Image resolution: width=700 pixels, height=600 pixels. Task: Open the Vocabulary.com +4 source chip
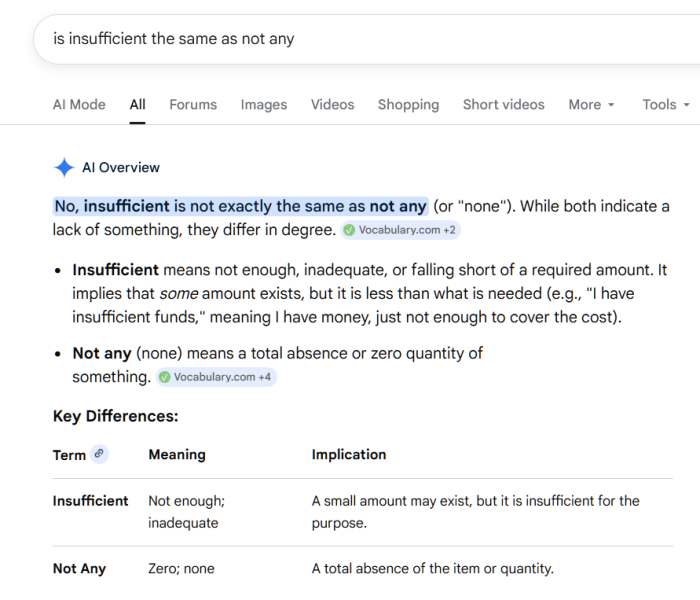pyautogui.click(x=215, y=377)
